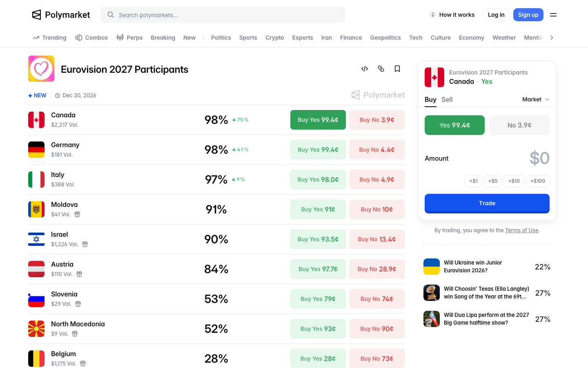Switch to the Buy tab
Screen dimensions: 588x368
coord(430,99)
